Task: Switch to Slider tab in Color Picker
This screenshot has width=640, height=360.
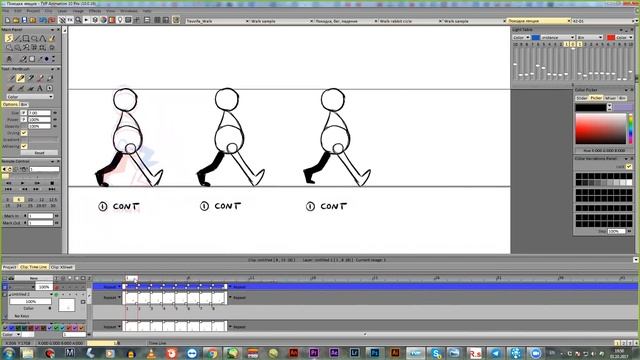Action: [582, 98]
